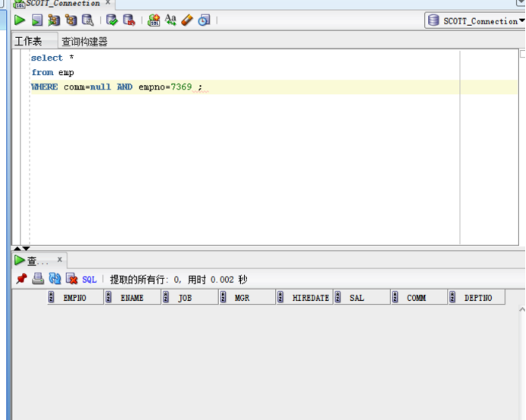Click the blue SQL link in the result toolbar
Viewport: 526px width, 420px height.
(89, 279)
